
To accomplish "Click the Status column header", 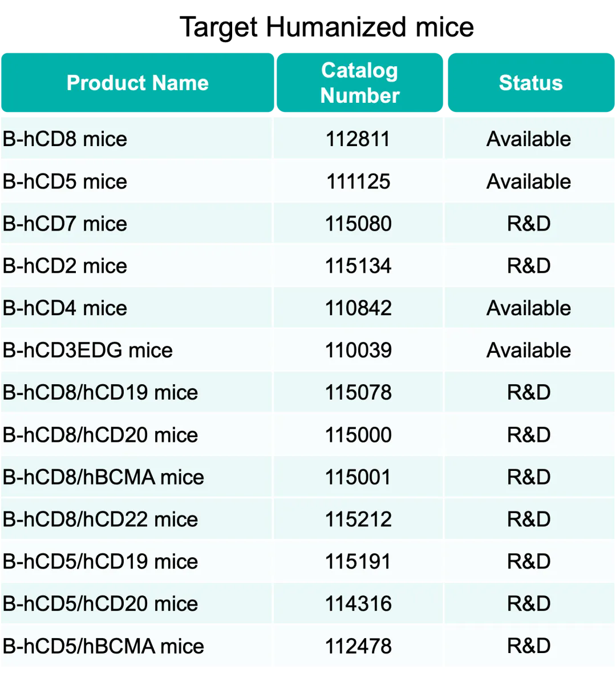I will click(x=530, y=82).
